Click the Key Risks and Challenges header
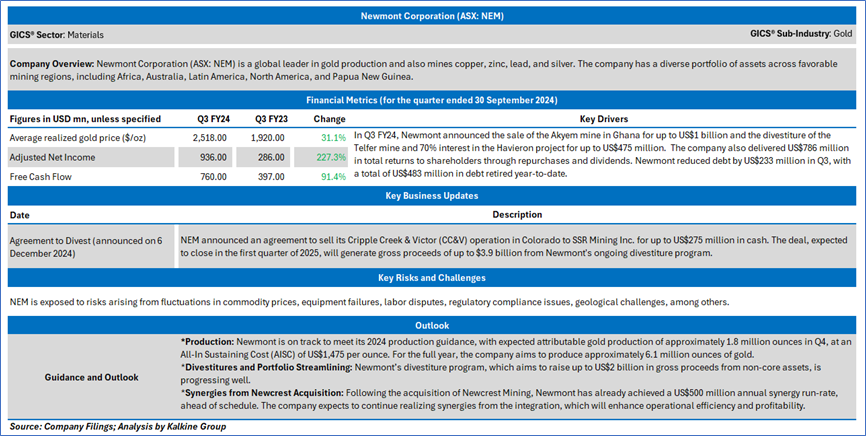This screenshot has width=866, height=436. click(432, 277)
